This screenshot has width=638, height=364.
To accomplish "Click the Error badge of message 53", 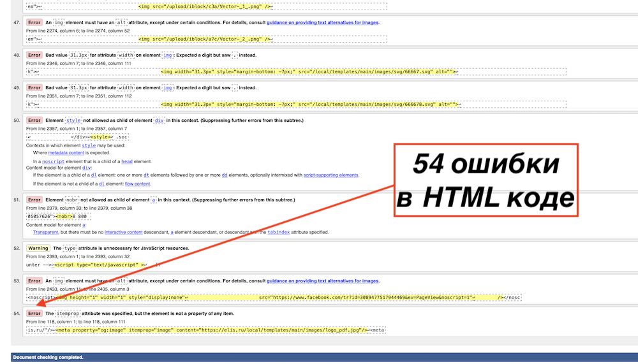I will click(34, 280).
